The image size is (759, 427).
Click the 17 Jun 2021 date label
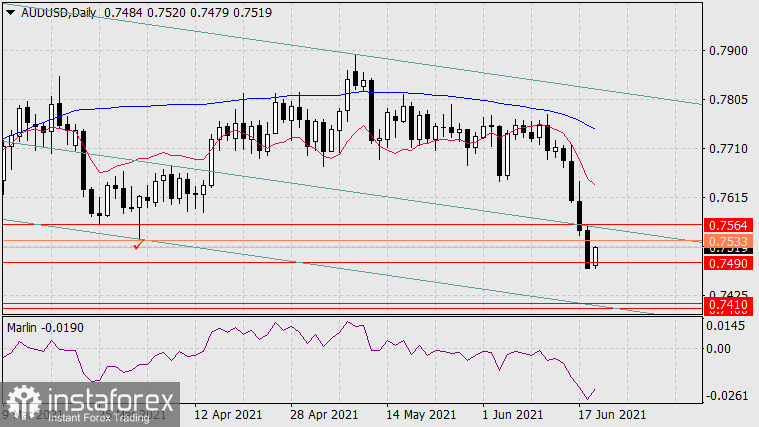[612, 415]
